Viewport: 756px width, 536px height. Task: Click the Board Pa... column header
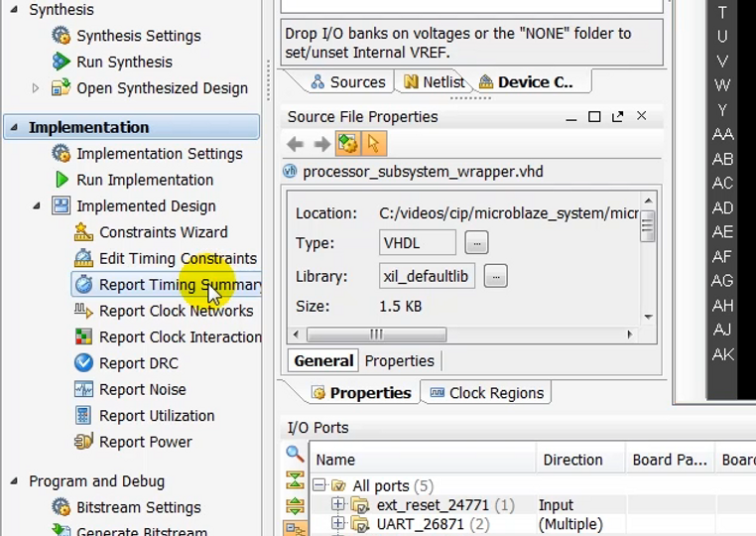pyautogui.click(x=671, y=460)
